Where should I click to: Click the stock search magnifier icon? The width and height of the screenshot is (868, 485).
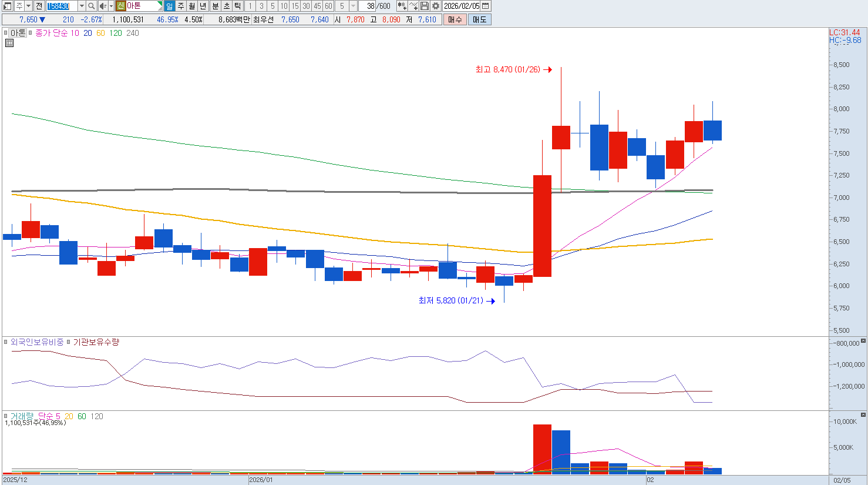92,6
